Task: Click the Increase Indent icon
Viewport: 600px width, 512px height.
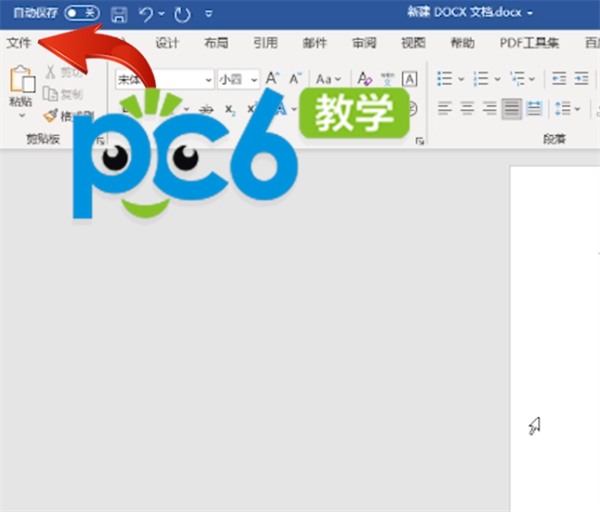Action: pos(581,78)
